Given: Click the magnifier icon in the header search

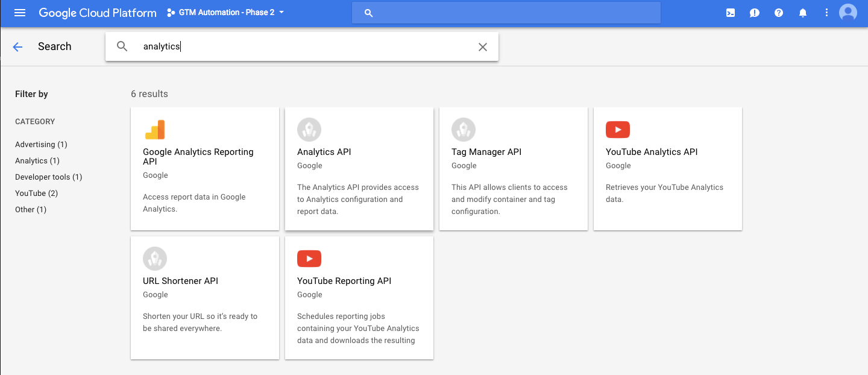Looking at the screenshot, I should coord(369,13).
